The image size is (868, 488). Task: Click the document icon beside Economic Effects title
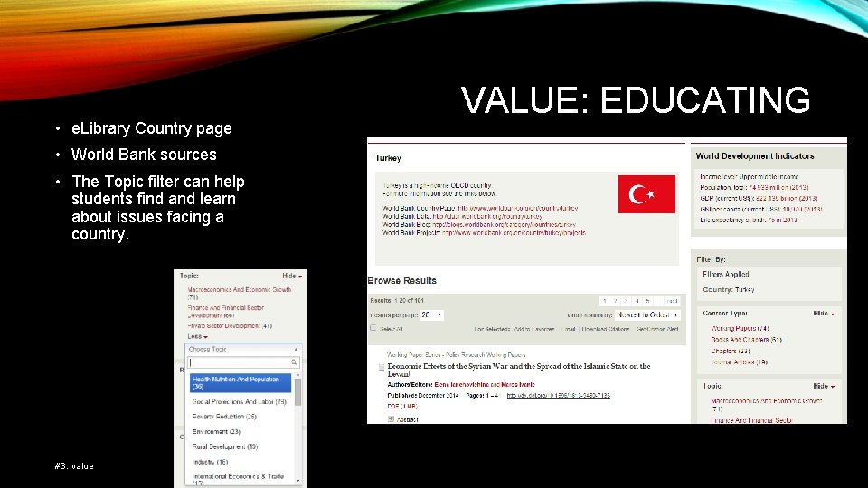(x=382, y=367)
